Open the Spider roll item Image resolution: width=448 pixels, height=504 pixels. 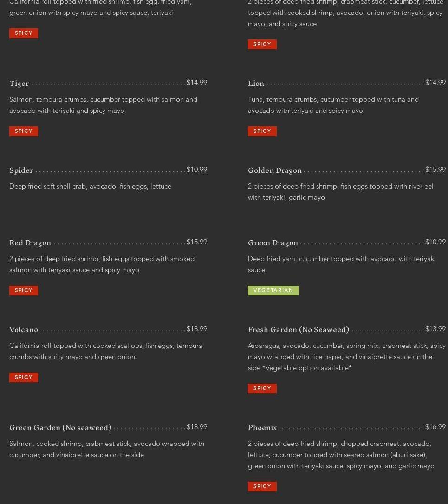pos(21,170)
